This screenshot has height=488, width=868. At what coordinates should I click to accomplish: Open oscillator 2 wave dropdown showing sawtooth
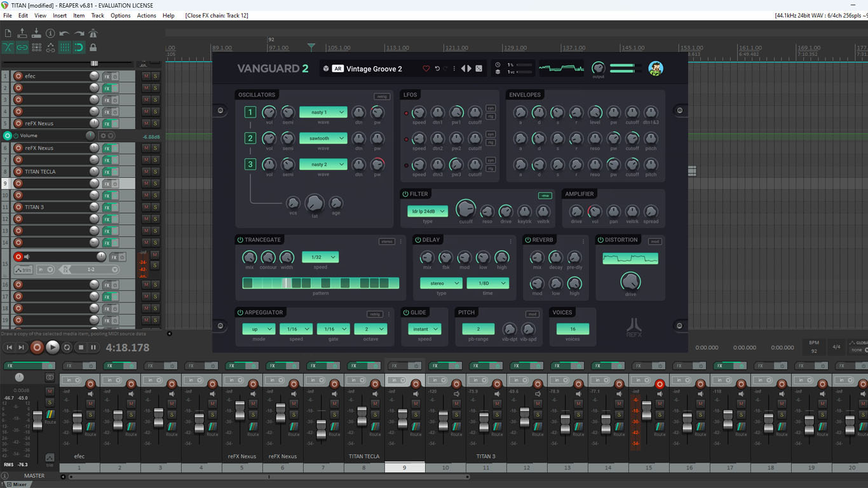pos(323,139)
